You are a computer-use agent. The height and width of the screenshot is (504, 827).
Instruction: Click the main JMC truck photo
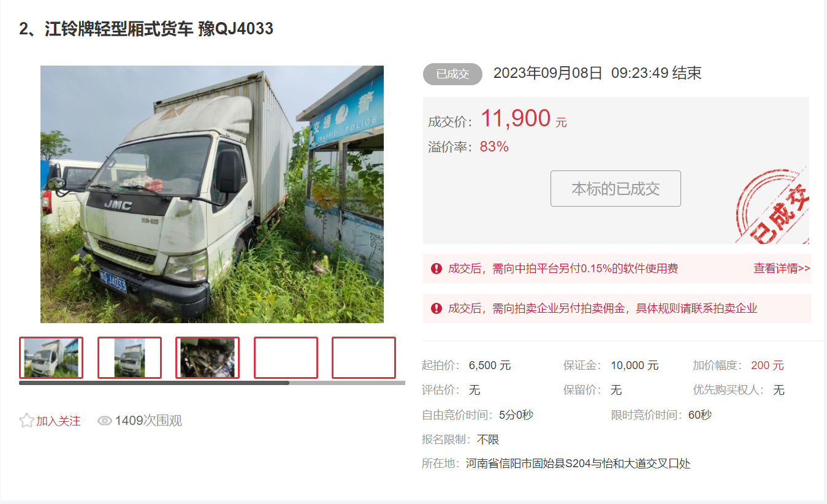coord(212,194)
